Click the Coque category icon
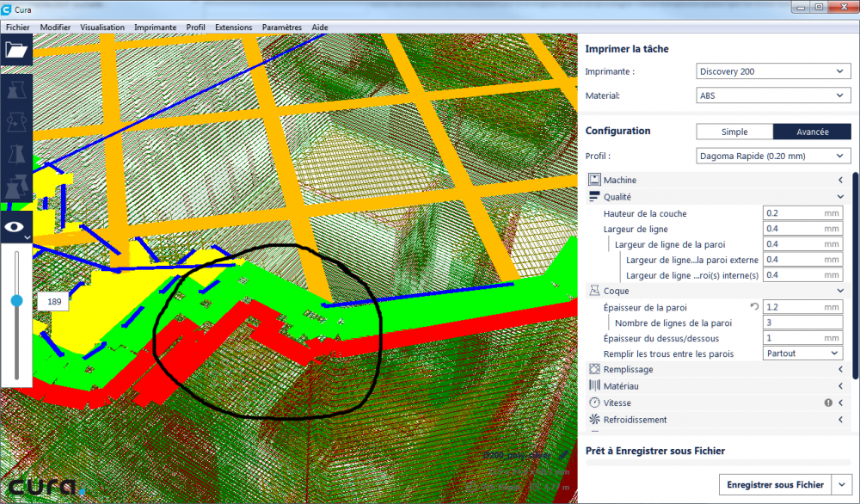 point(594,291)
